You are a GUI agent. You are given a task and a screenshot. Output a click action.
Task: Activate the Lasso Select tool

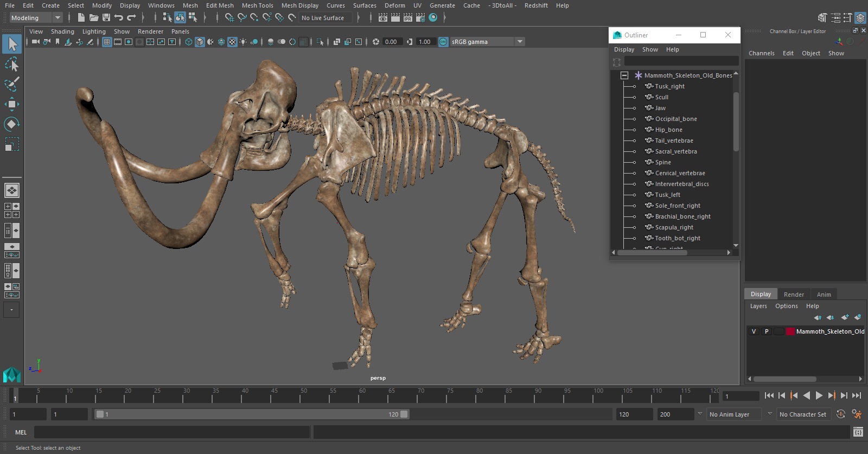[12, 65]
